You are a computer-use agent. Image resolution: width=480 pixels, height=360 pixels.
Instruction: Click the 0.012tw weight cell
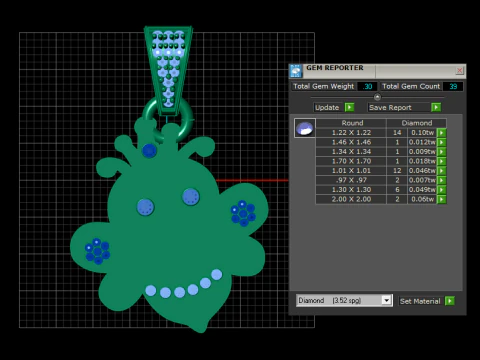click(422, 142)
